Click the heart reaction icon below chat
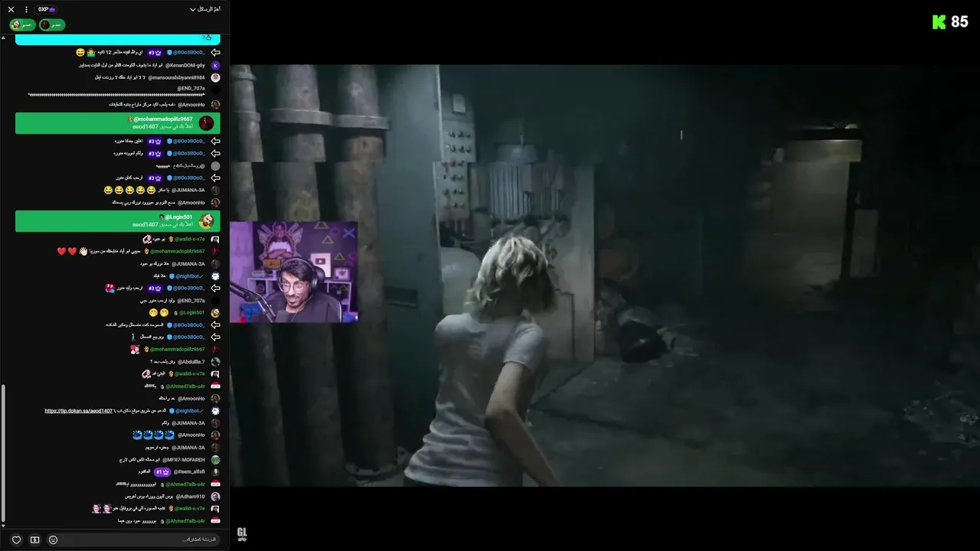The height and width of the screenshot is (551, 980). tap(16, 540)
